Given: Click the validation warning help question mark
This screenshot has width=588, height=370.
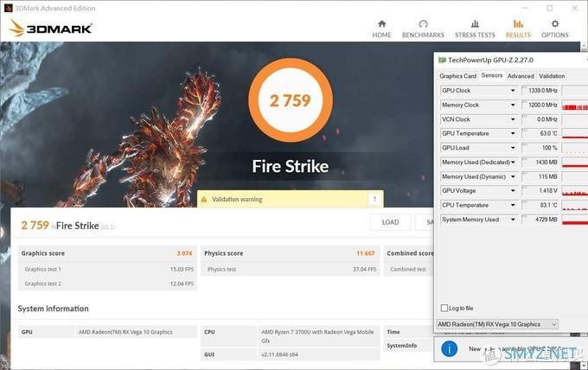Looking at the screenshot, I should click(374, 199).
